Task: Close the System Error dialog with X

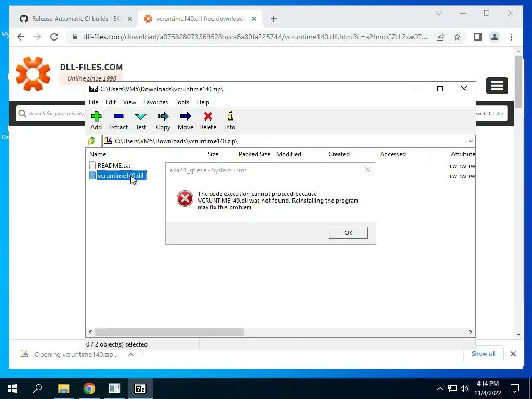Action: tap(367, 170)
